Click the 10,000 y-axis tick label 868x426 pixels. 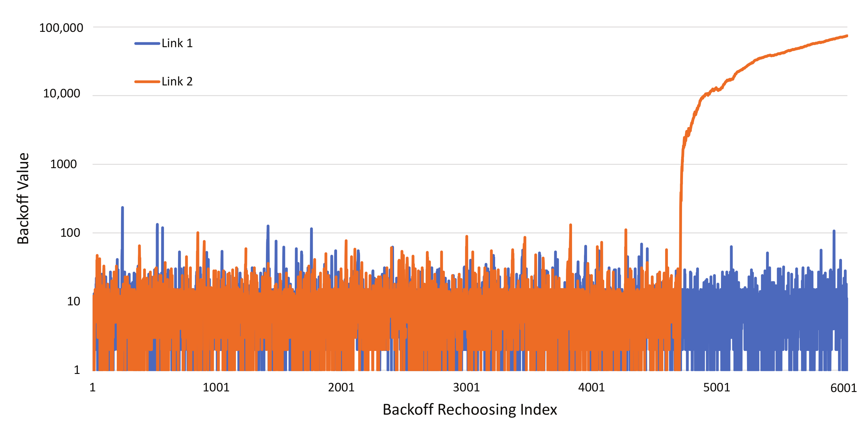62,94
